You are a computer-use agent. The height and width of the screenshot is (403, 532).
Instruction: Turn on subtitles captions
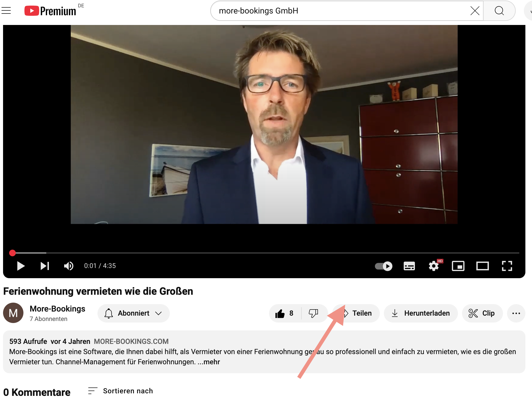(x=409, y=266)
